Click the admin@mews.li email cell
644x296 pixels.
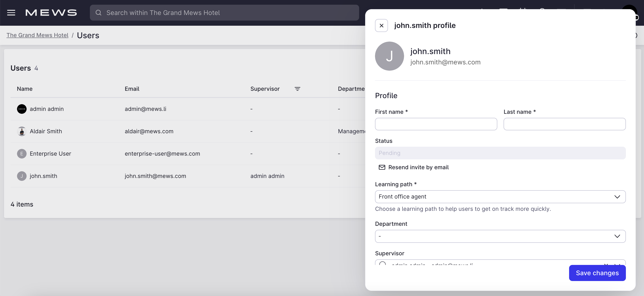[x=146, y=109]
